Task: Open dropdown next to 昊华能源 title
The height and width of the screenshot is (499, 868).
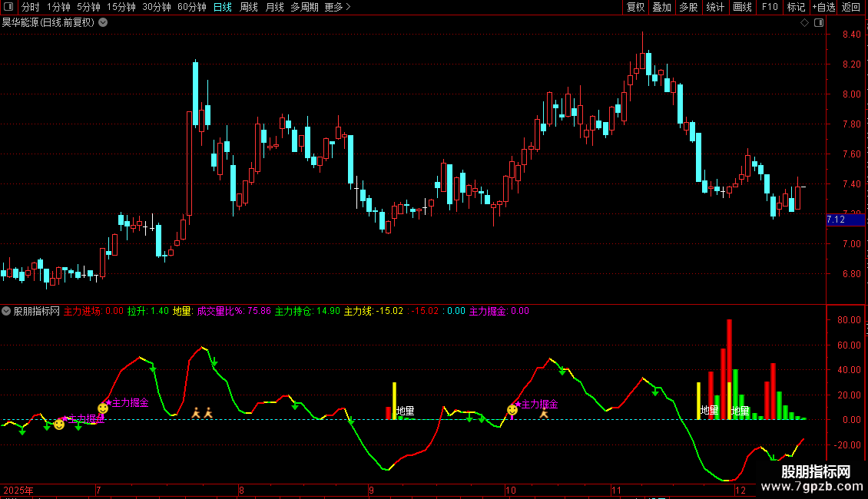Action: pos(103,23)
